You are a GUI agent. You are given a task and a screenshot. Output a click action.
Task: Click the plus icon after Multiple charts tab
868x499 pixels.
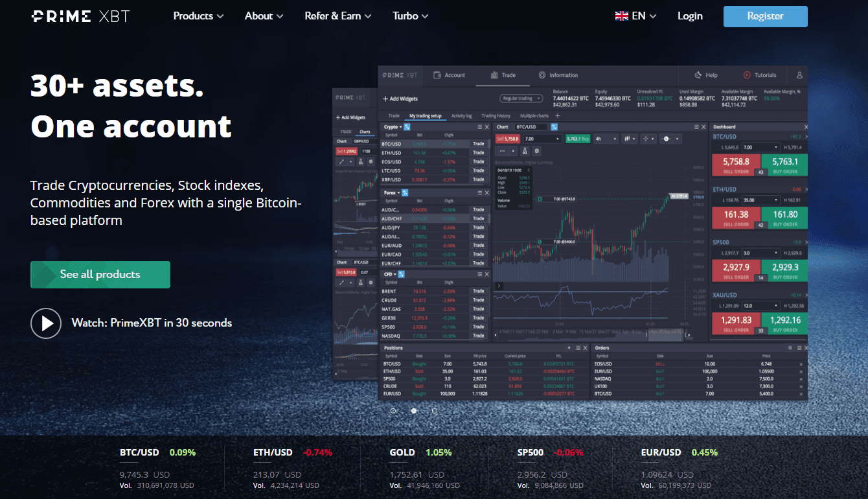click(558, 116)
